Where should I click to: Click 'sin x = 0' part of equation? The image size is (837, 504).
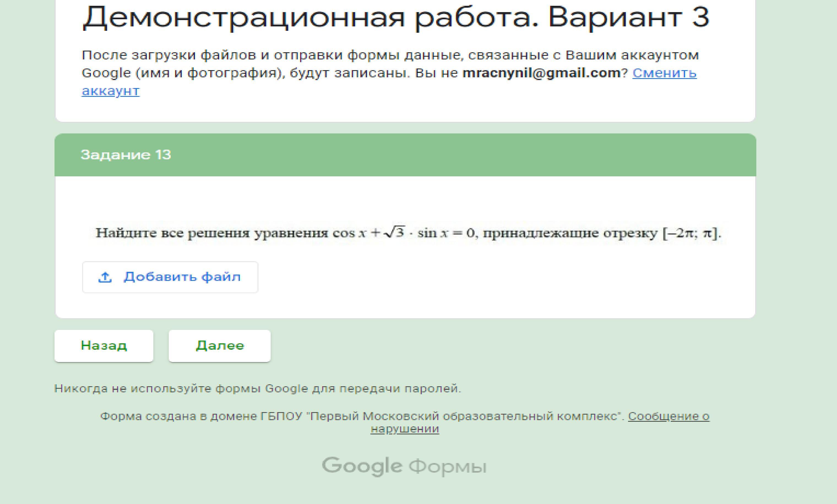(x=446, y=233)
